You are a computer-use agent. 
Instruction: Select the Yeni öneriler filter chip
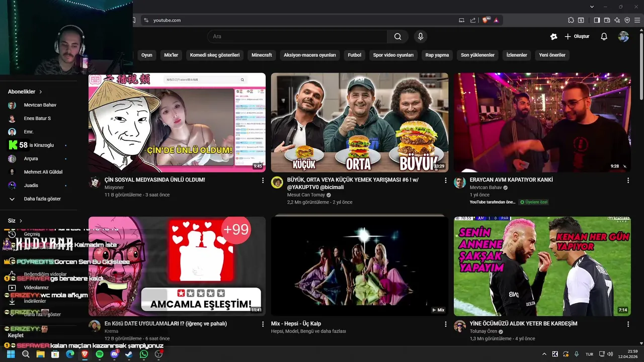coord(552,55)
